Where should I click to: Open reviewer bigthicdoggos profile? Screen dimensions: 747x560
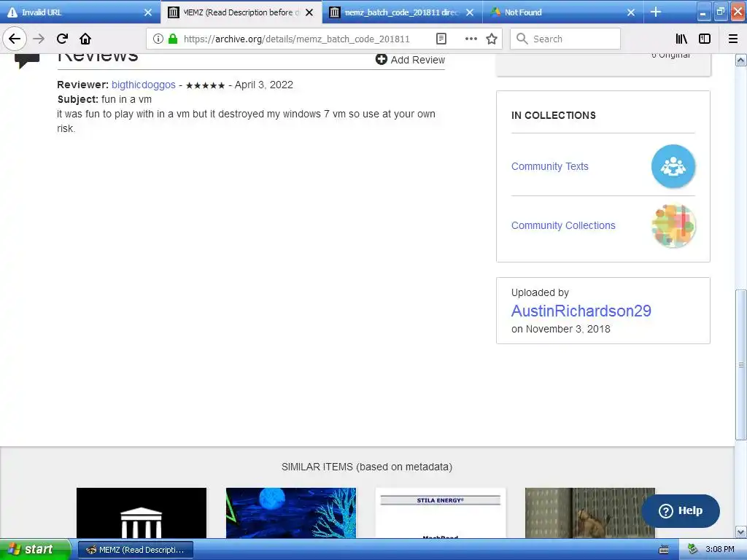pyautogui.click(x=144, y=85)
